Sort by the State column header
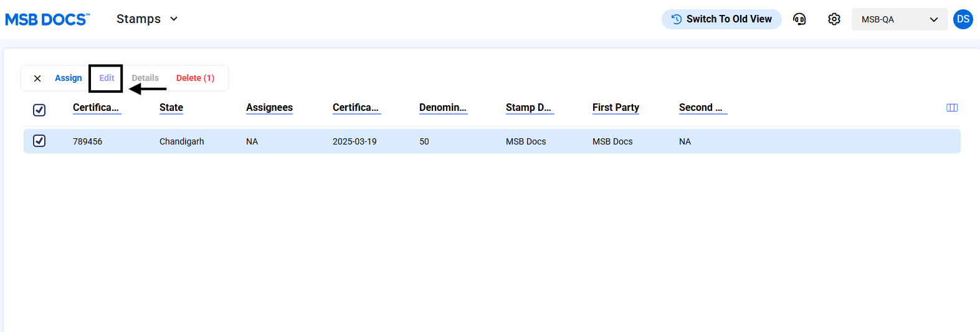This screenshot has height=332, width=980. coord(171,108)
